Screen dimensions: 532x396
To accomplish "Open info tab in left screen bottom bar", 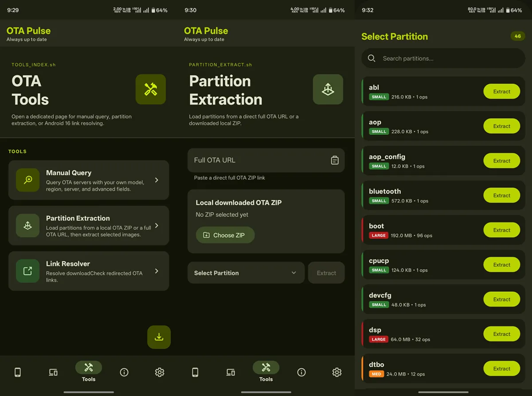I will 124,372.
